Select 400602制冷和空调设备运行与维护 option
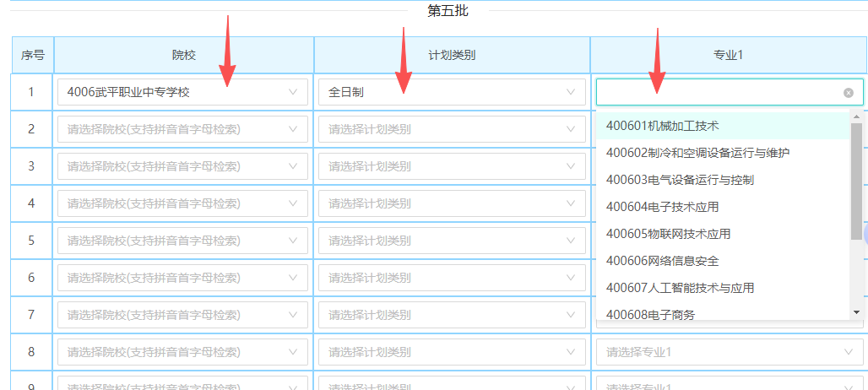 (x=723, y=153)
